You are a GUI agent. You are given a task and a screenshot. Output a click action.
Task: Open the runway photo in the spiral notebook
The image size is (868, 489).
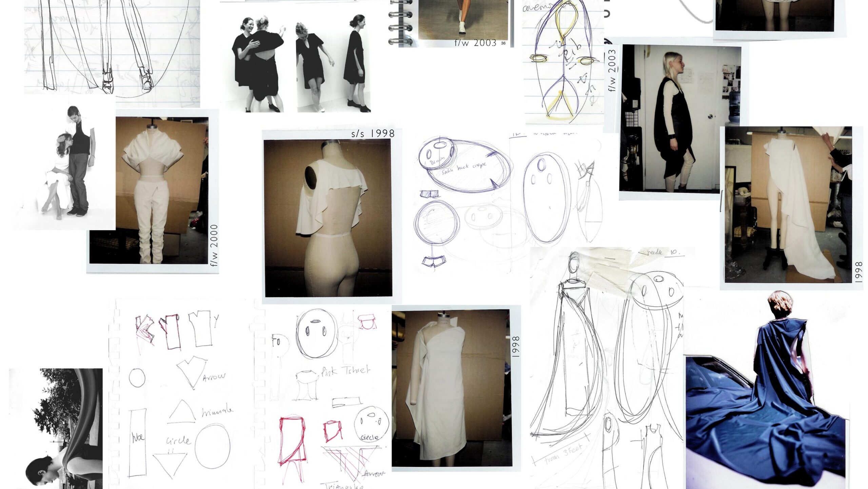(x=463, y=20)
